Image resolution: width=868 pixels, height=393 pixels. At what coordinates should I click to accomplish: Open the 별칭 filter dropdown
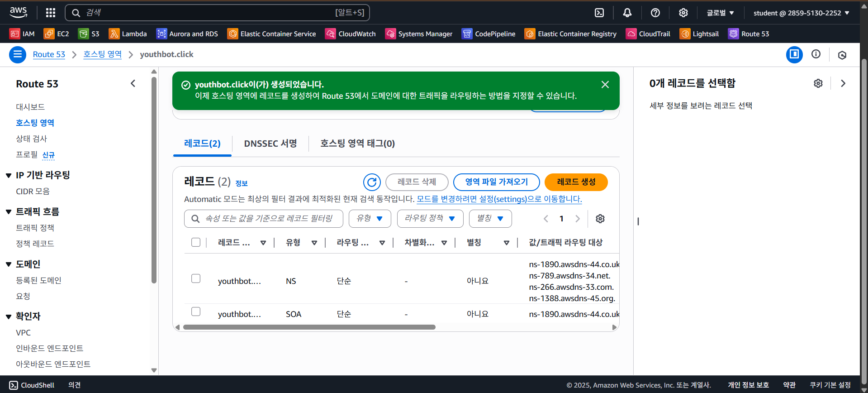pos(490,219)
